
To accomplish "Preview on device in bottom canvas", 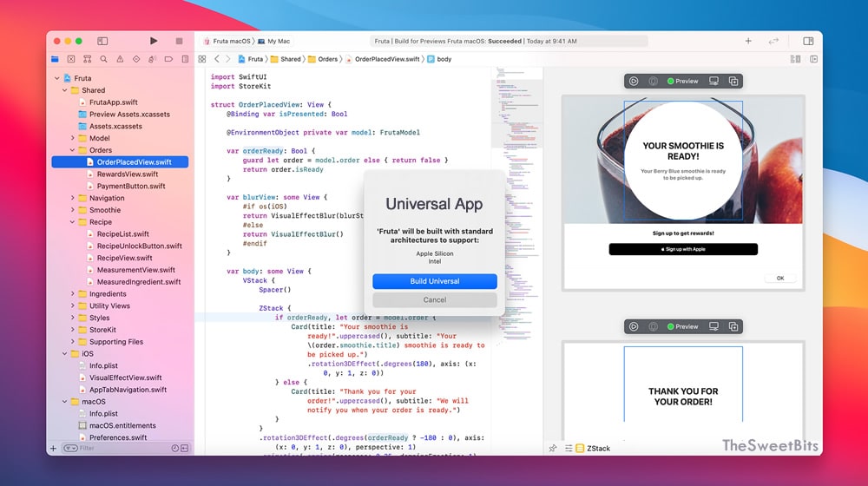I will point(713,326).
